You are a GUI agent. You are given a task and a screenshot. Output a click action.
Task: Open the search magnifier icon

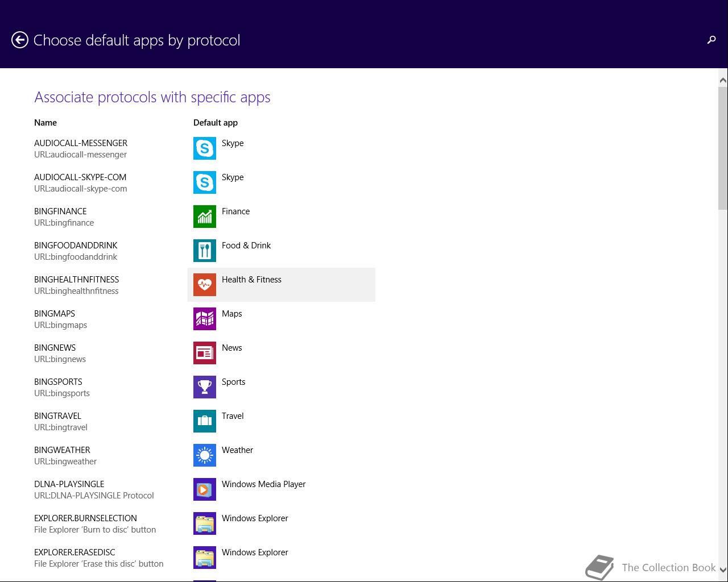pyautogui.click(x=712, y=40)
